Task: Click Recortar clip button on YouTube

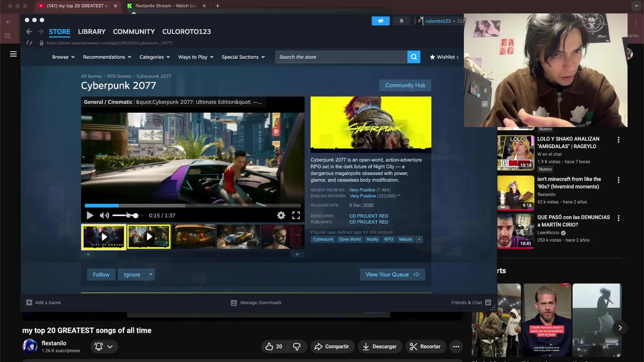Action: coord(425,346)
